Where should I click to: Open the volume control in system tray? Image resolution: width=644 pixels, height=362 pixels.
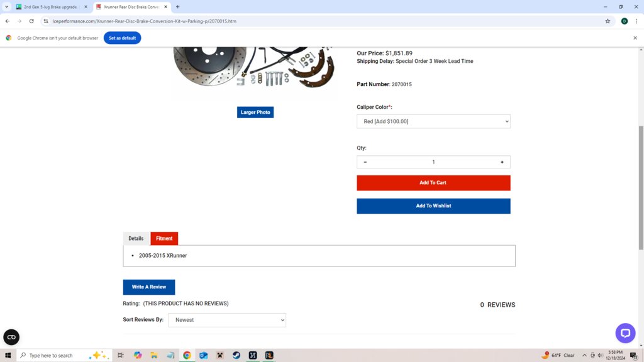(600, 356)
